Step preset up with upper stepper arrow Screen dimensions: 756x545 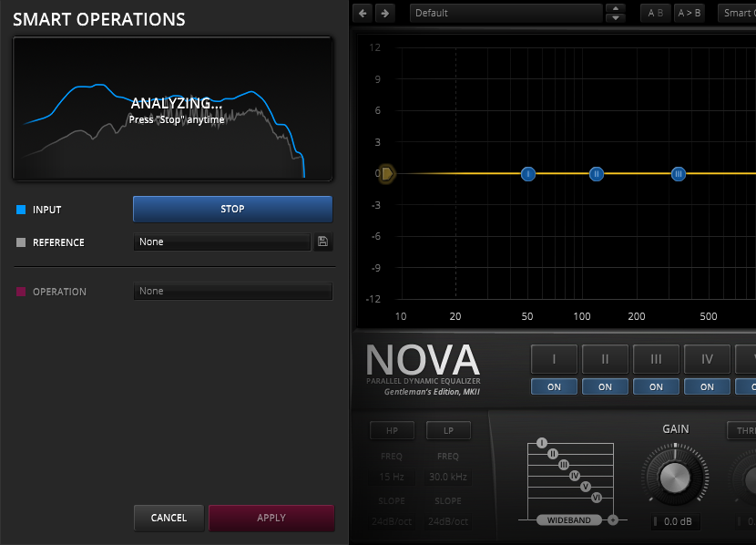click(615, 9)
